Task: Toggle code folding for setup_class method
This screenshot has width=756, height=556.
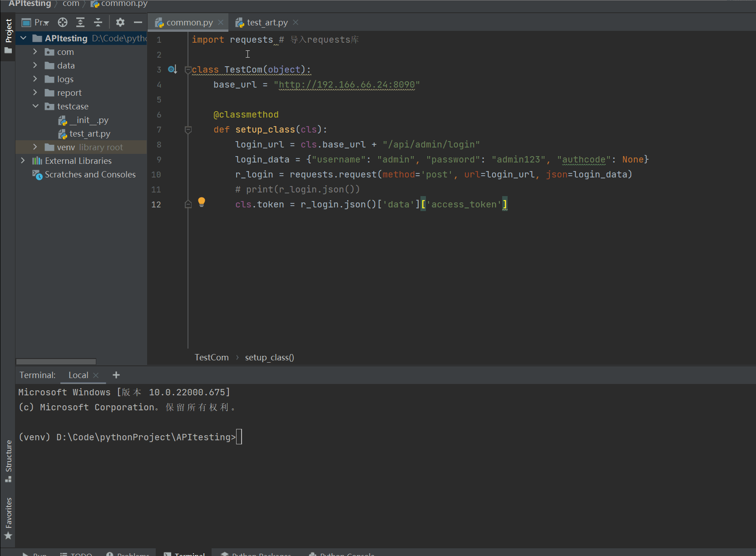Action: (188, 130)
